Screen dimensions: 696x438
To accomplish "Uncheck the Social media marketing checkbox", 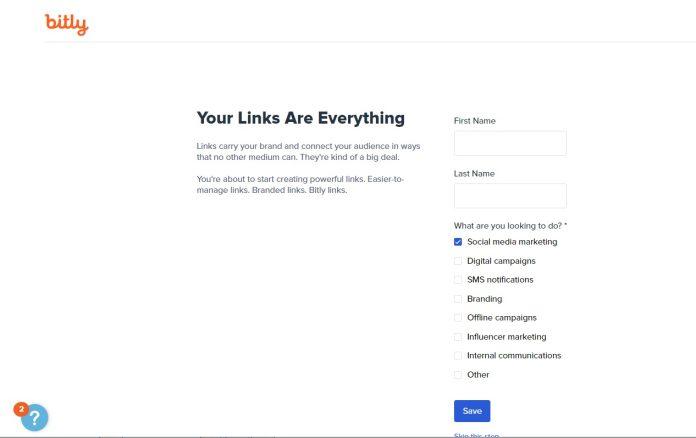I will (x=458, y=242).
